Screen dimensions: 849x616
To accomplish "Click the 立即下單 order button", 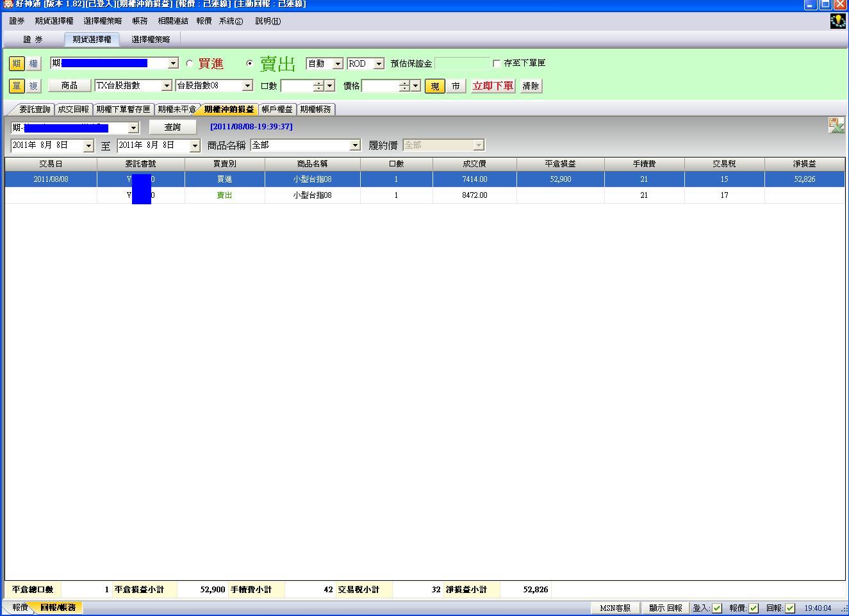I will [493, 86].
